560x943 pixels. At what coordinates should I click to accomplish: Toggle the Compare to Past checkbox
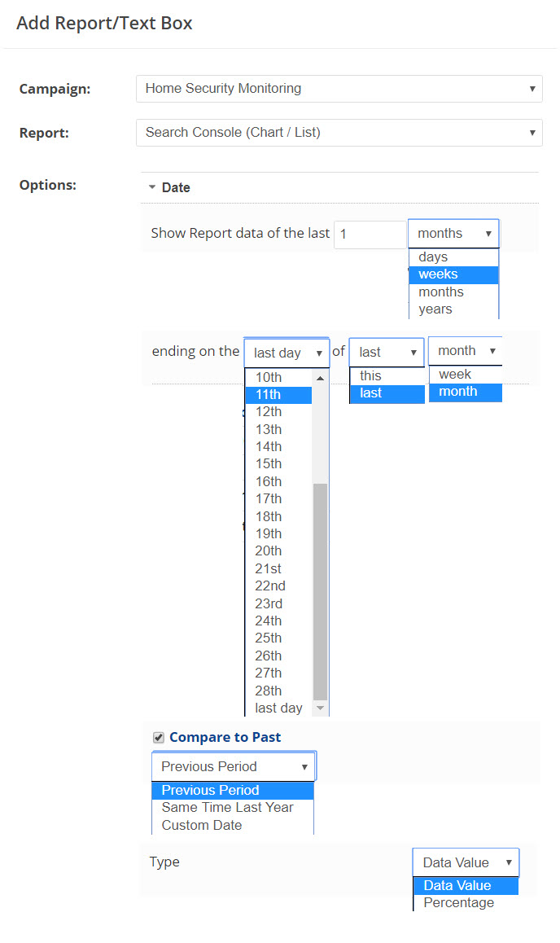click(159, 738)
